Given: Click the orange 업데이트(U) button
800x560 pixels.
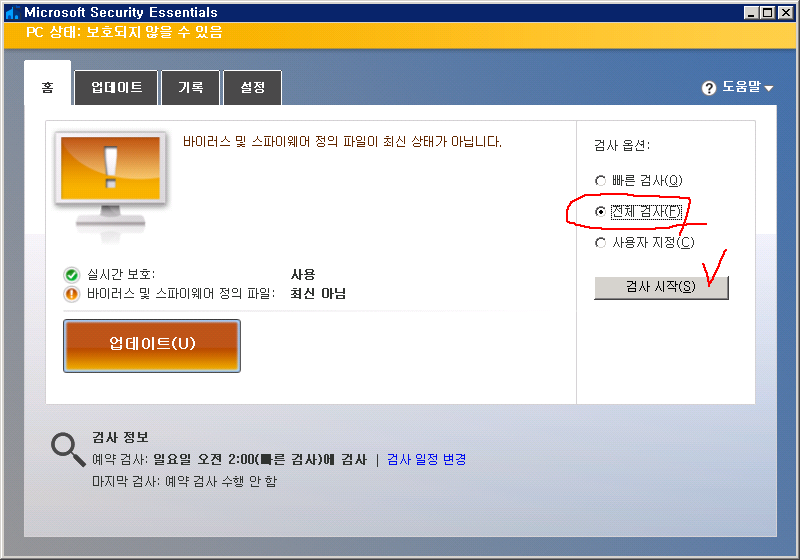Looking at the screenshot, I should point(152,346).
